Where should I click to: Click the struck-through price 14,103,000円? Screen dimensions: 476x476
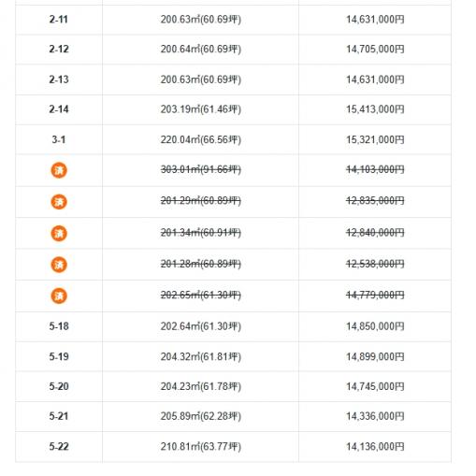click(x=375, y=169)
